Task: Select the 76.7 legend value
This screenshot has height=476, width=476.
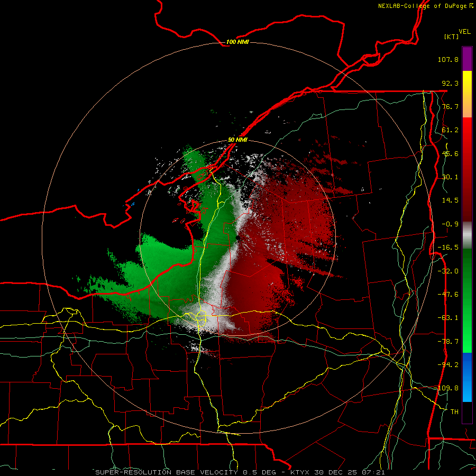Action: point(450,106)
